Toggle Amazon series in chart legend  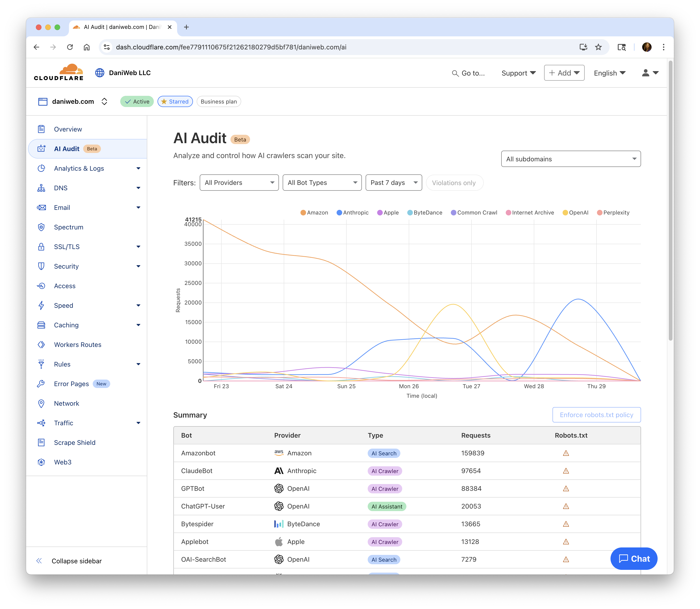click(x=314, y=213)
